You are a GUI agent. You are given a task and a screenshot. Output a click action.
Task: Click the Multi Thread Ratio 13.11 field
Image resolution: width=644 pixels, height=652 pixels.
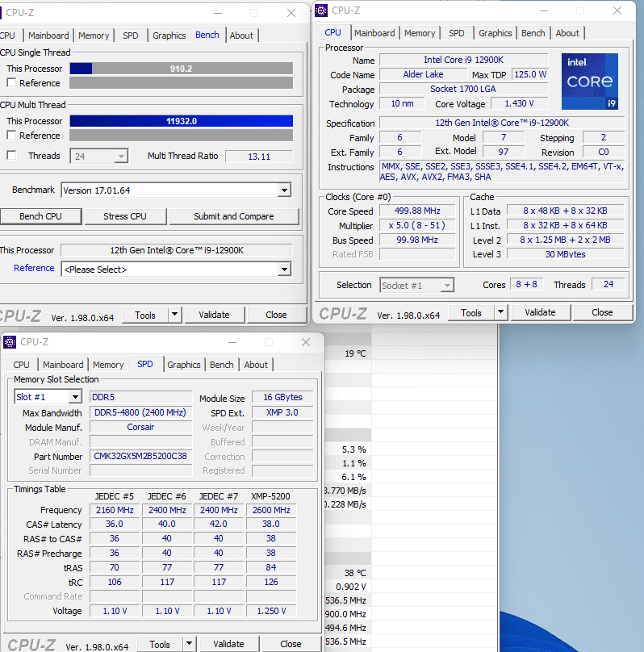click(258, 157)
